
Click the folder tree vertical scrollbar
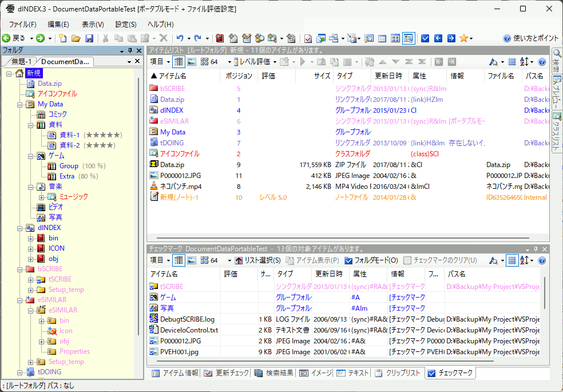pyautogui.click(x=138, y=207)
